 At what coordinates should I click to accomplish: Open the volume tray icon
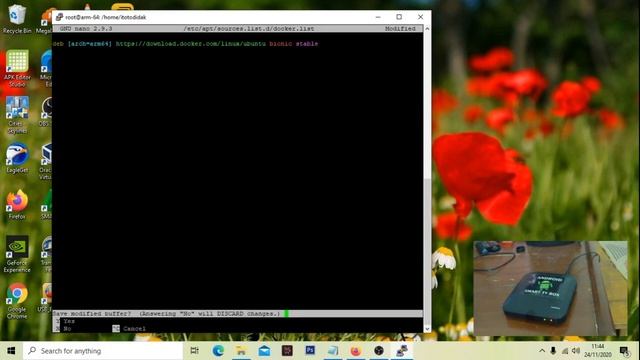(x=576, y=351)
